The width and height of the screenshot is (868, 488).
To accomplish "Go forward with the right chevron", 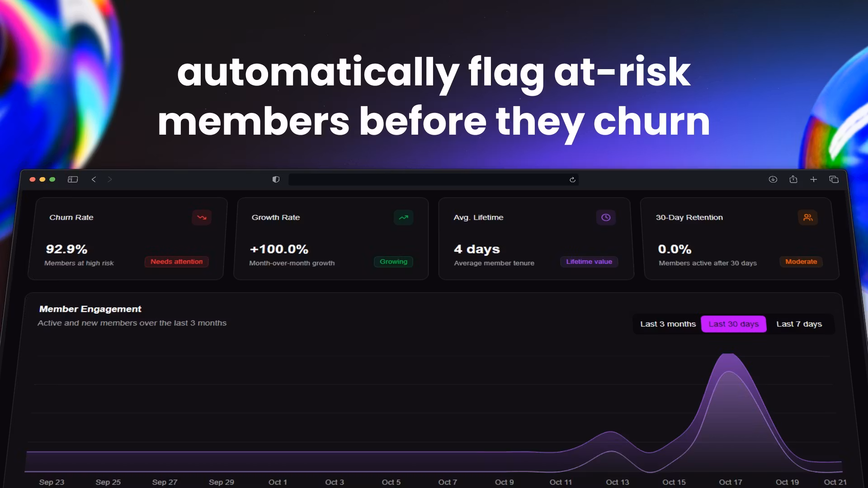I will pyautogui.click(x=110, y=179).
